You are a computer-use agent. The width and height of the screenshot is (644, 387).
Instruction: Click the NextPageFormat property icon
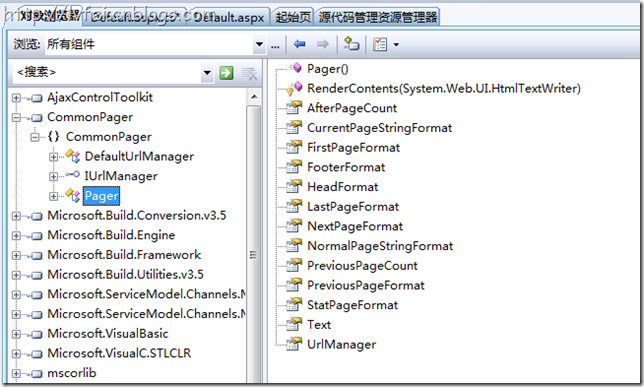[294, 226]
